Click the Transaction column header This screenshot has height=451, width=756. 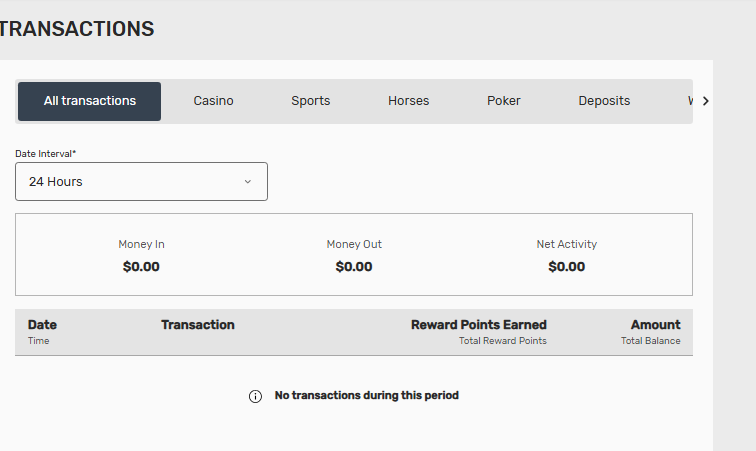click(198, 325)
